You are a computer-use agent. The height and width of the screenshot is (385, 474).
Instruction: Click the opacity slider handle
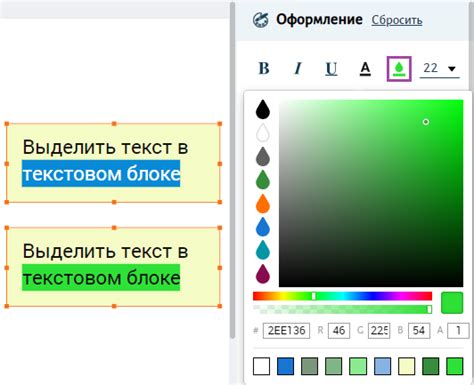pyautogui.click(x=429, y=309)
